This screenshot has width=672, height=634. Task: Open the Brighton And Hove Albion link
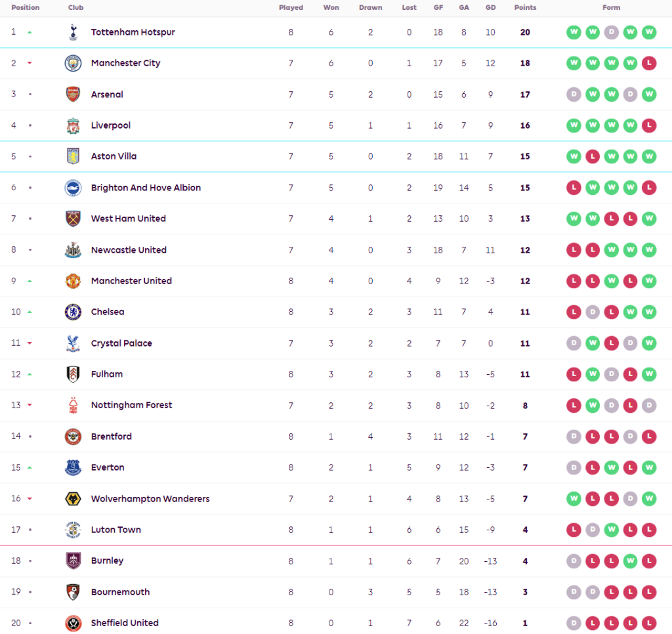(146, 188)
